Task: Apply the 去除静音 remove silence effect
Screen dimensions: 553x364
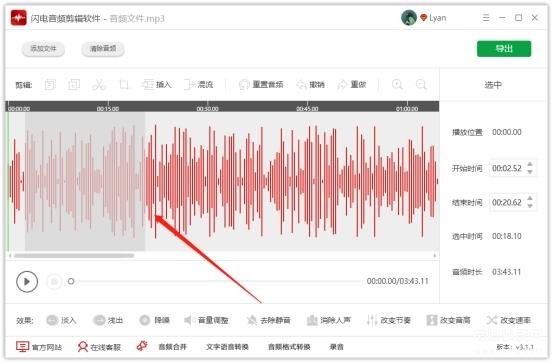Action: point(268,320)
